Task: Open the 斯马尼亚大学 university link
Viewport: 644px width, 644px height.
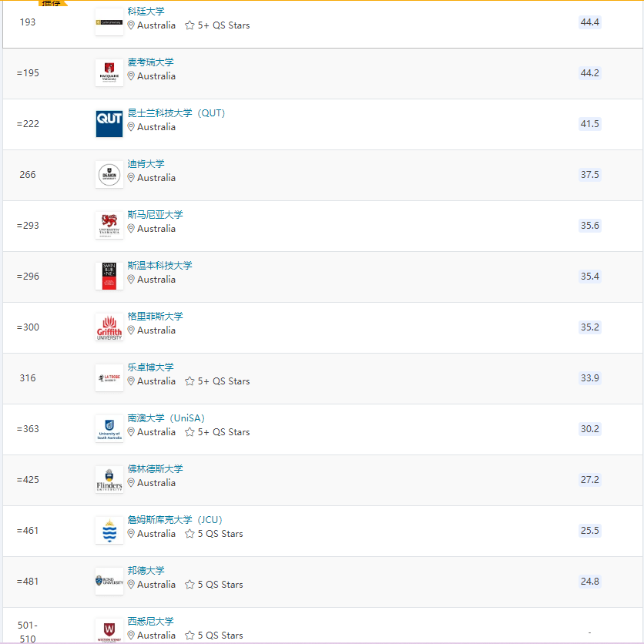Action: click(155, 214)
